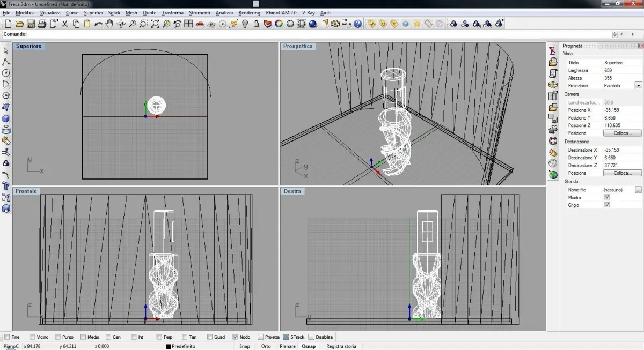Select the Text tool 'T' icon
Screen dimensions: 644x350
6,186
